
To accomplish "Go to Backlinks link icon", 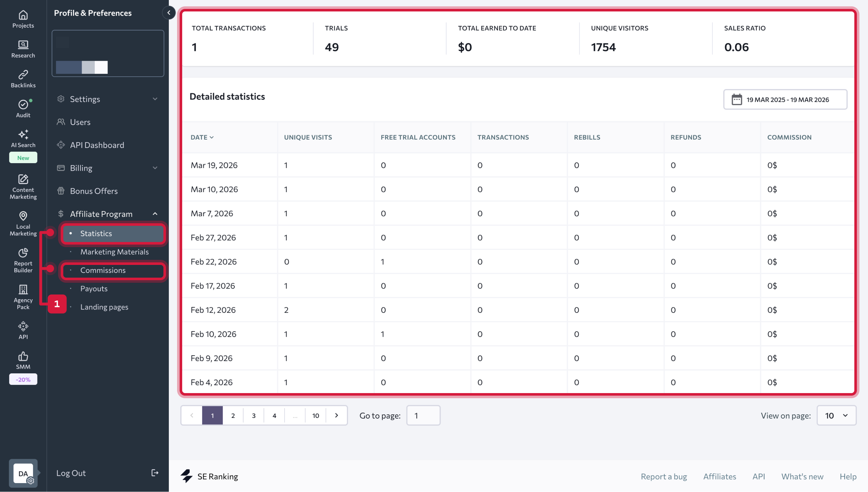I will coord(23,75).
